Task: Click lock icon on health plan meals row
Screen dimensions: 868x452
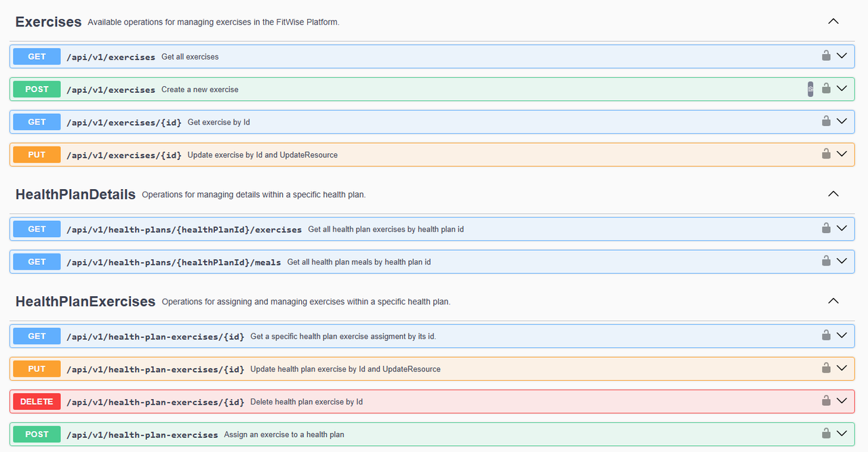Action: click(826, 261)
